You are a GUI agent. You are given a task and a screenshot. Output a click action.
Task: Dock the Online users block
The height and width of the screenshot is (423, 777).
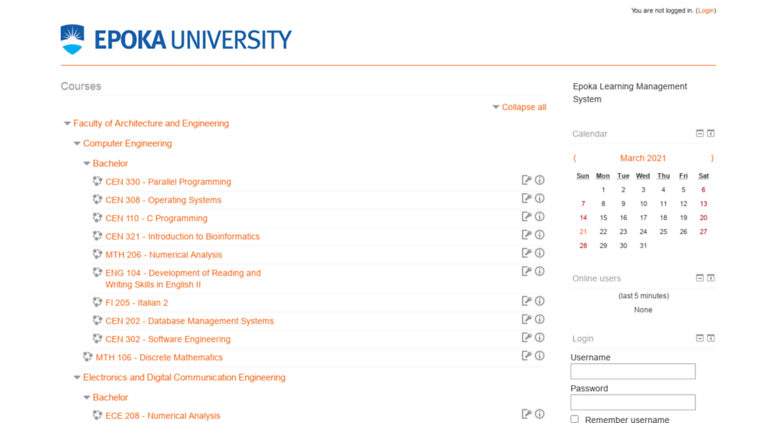(x=711, y=278)
